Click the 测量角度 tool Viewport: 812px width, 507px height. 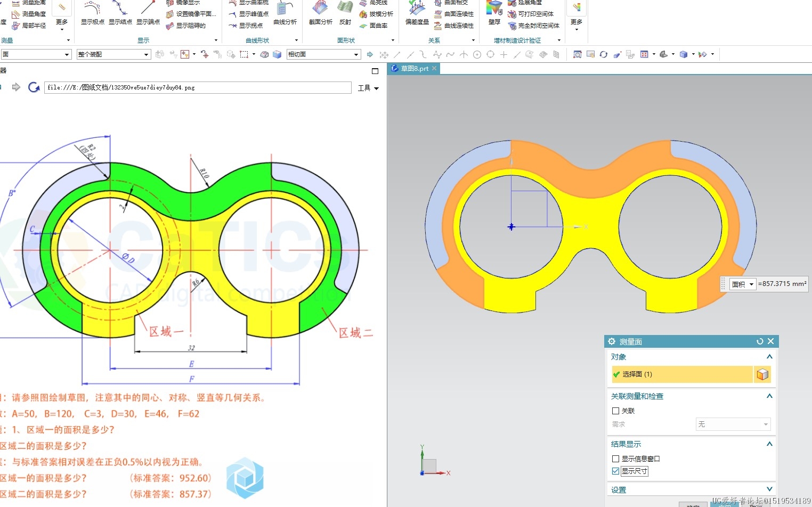coord(28,14)
